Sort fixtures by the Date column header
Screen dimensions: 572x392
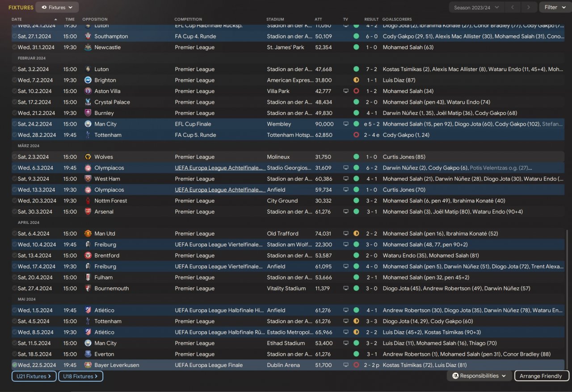click(17, 20)
